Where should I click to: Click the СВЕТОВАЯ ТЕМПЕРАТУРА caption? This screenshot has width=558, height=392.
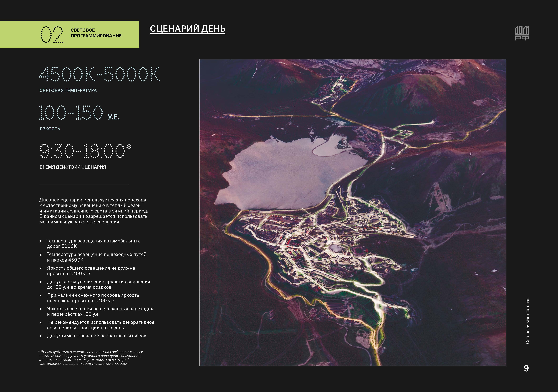pyautogui.click(x=68, y=91)
